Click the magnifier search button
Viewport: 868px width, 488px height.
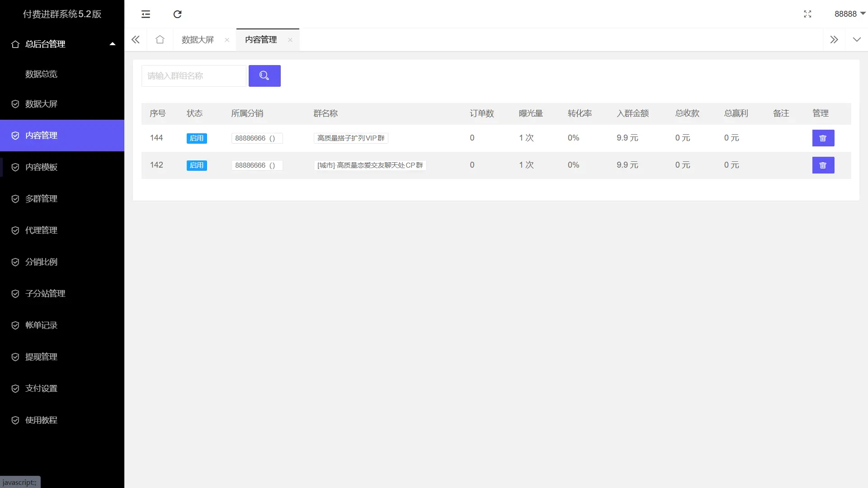[264, 76]
